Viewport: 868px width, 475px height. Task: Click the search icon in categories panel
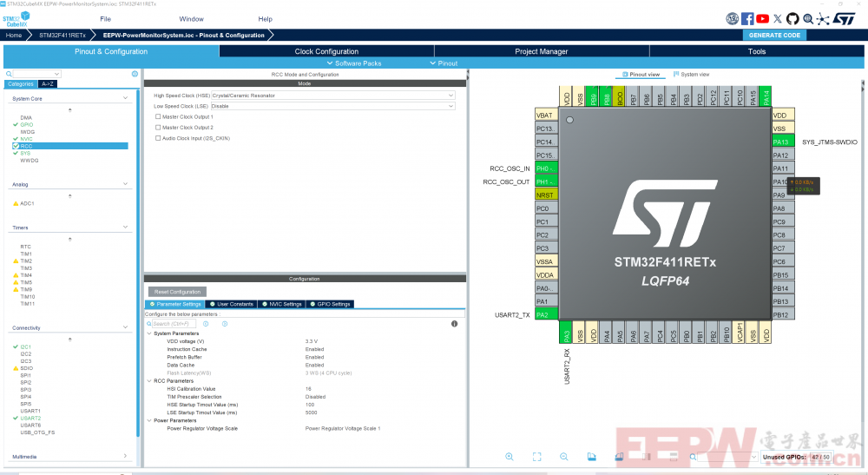(9, 74)
